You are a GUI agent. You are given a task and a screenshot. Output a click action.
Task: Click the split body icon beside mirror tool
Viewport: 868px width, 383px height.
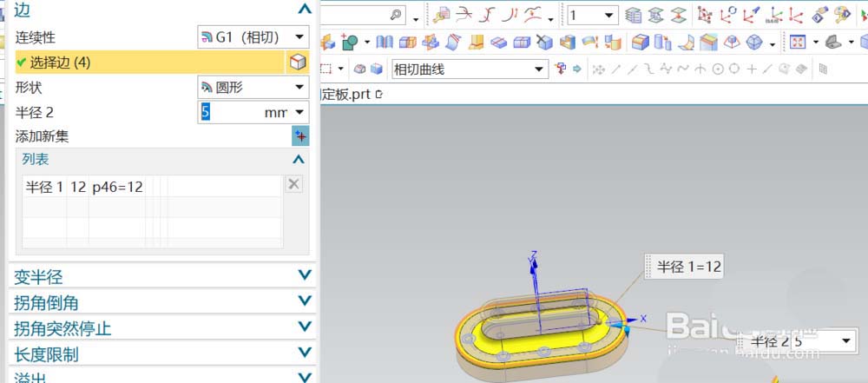coord(408,42)
